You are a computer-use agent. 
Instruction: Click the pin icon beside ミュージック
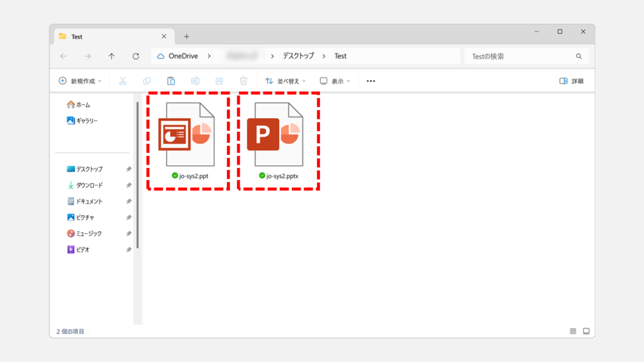(x=128, y=233)
